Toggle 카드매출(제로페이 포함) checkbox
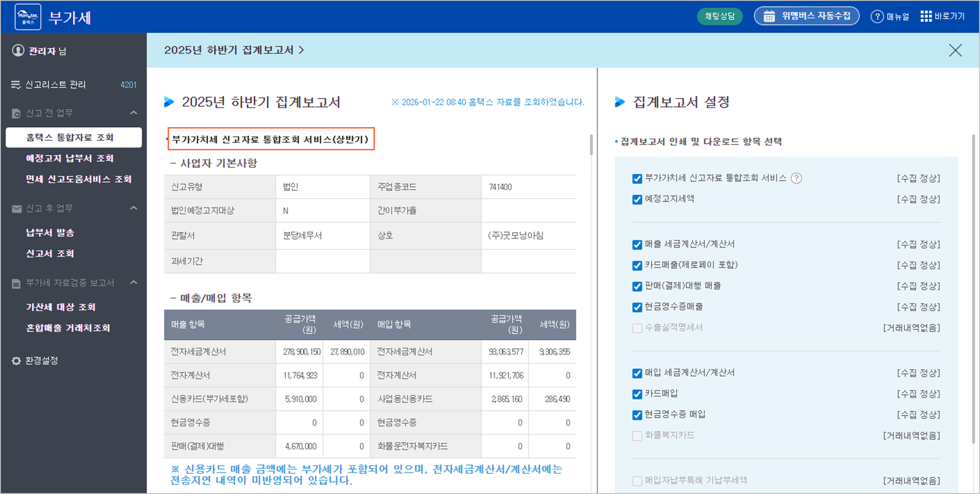Image resolution: width=980 pixels, height=494 pixels. [x=637, y=265]
